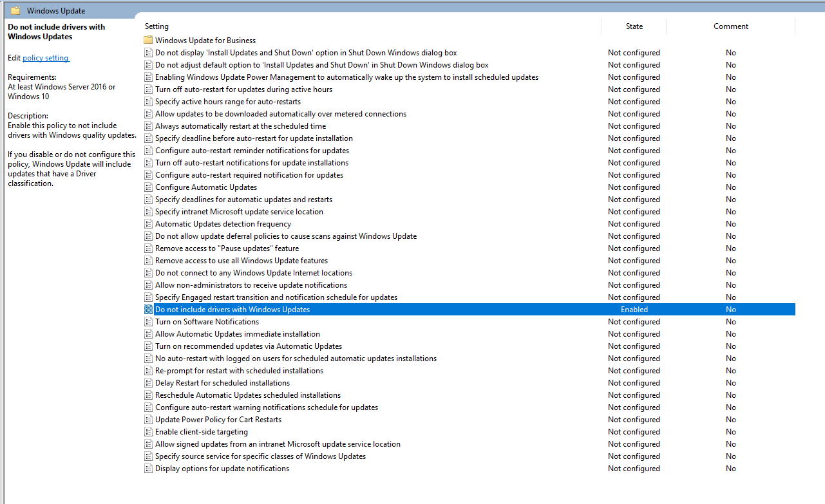The width and height of the screenshot is (825, 504).
Task: Click the icon for 'Configure auto-restart required notification'
Action: point(148,175)
